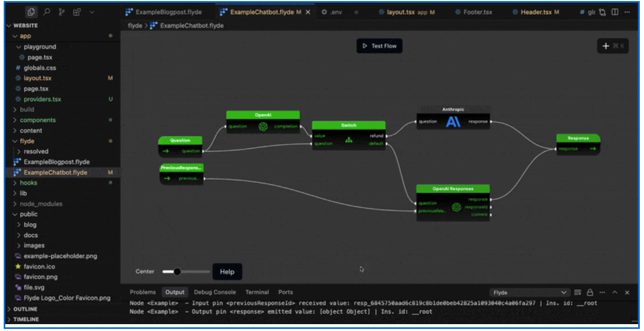Switch to the Terminal panel tab

(x=257, y=292)
